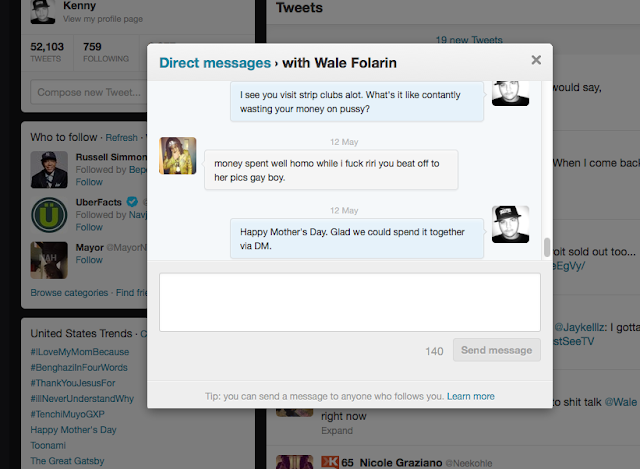The image size is (640, 469).
Task: Open View my profile page link
Action: [x=103, y=19]
